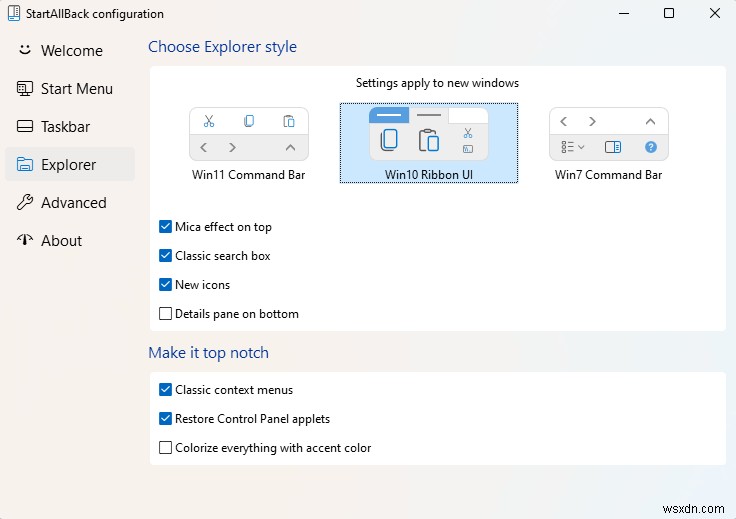Click the 'Choose Explorer style' heading
Viewport: 736px width, 519px height.
[x=222, y=47]
